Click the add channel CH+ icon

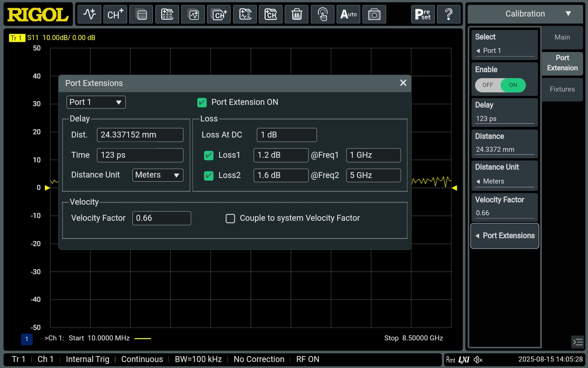coord(115,14)
